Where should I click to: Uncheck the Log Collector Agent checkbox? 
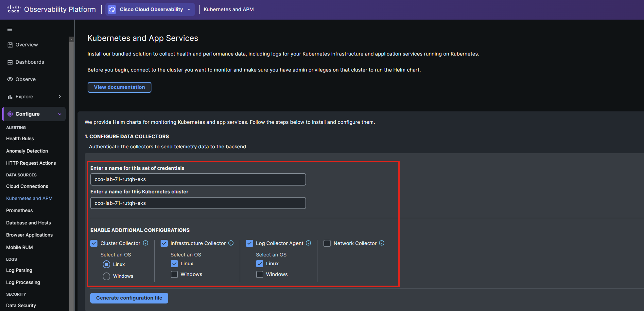pos(250,243)
